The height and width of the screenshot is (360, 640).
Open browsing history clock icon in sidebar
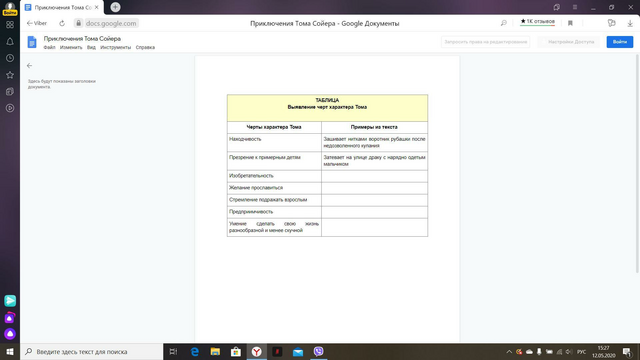tap(10, 58)
